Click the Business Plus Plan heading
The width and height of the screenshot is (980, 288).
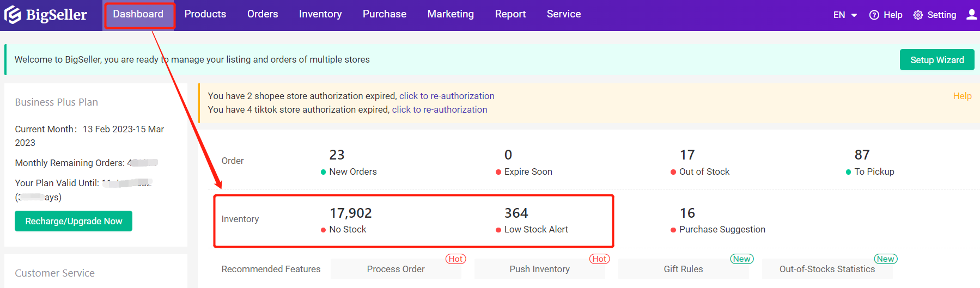[x=57, y=102]
